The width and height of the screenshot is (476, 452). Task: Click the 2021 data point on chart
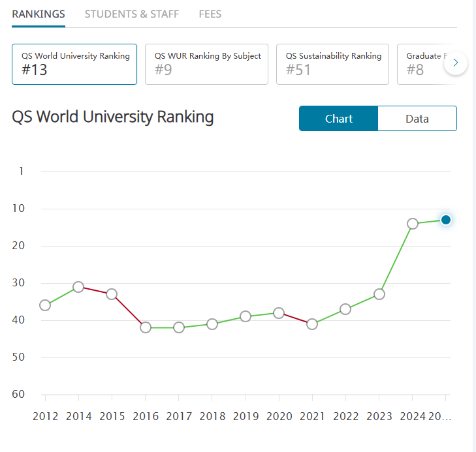pos(312,324)
